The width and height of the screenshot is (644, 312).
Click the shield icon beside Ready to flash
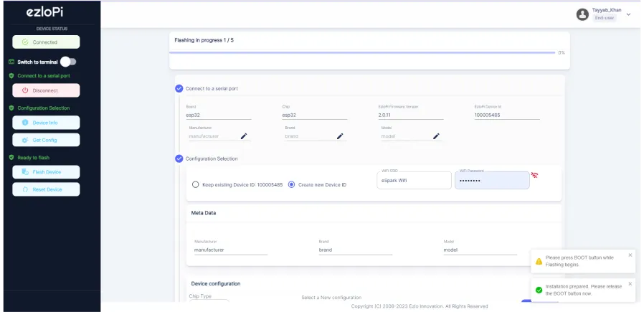(11, 158)
